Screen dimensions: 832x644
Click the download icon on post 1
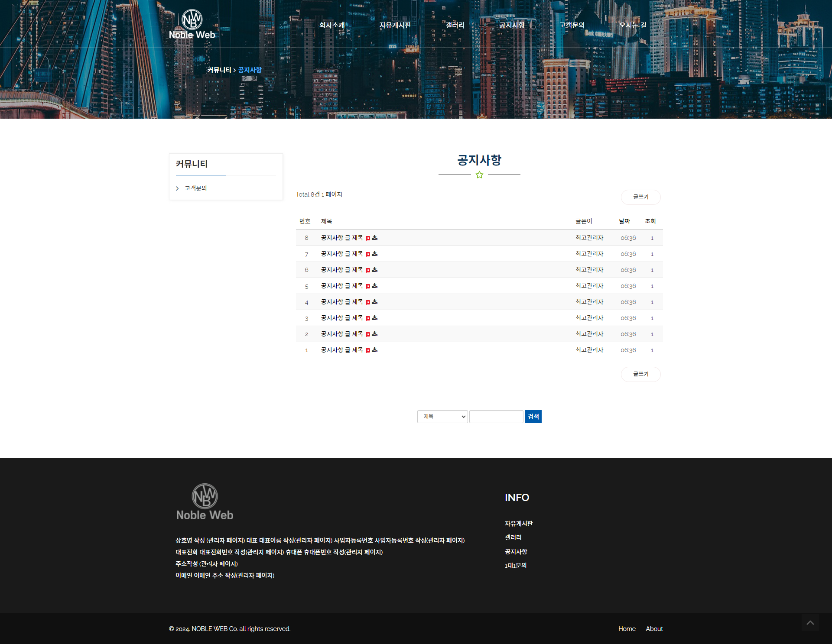point(375,350)
